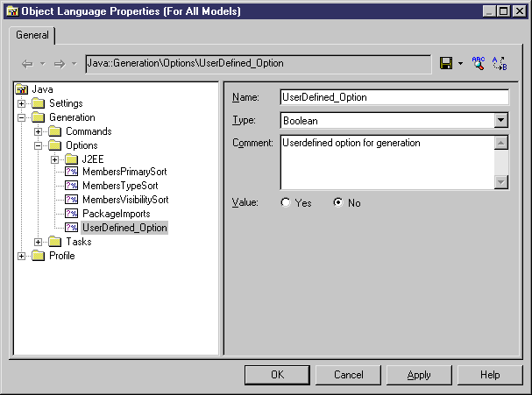This screenshot has width=532, height=395.
Task: Click the Replace A-to-B icon
Action: tap(500, 63)
